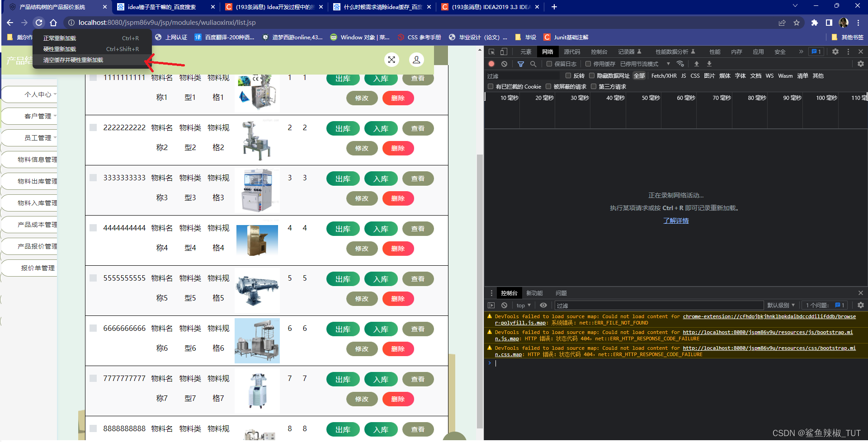Viewport: 868px width, 442px height.
Task: Open the Chrome extensions puzzle icon
Action: tap(815, 23)
